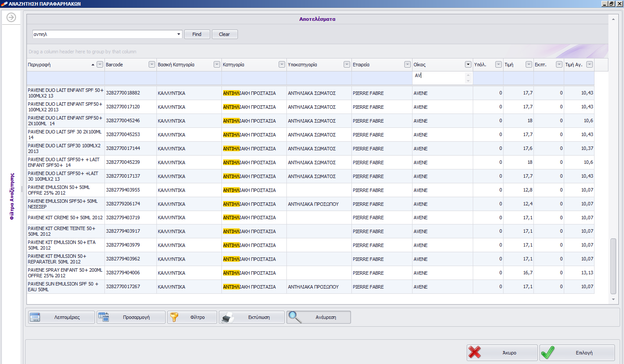
Task: Click price cell 13,13 in Τιμή Αγ. column
Action: (x=579, y=273)
